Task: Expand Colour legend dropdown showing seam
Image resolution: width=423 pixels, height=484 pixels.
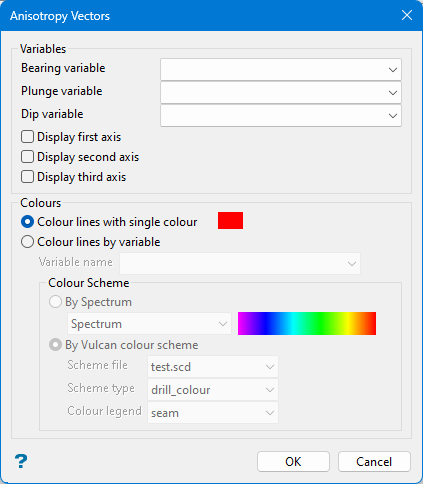Action: pyautogui.click(x=213, y=413)
